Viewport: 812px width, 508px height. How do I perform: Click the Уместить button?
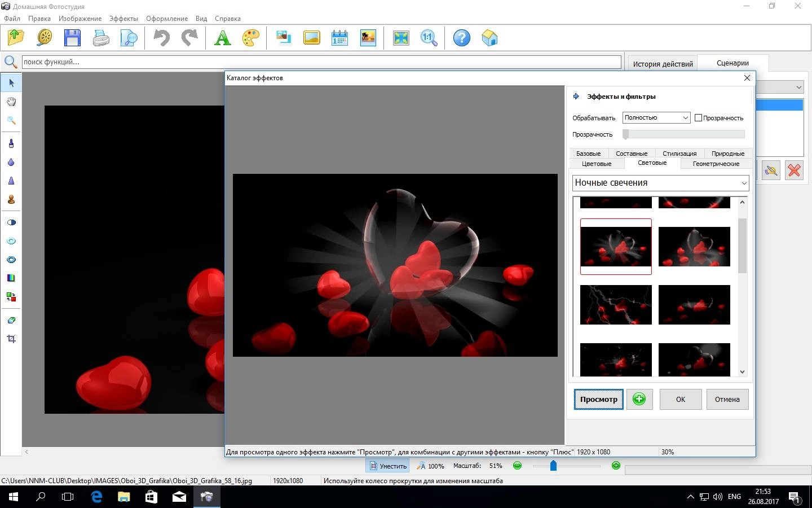[x=387, y=466]
